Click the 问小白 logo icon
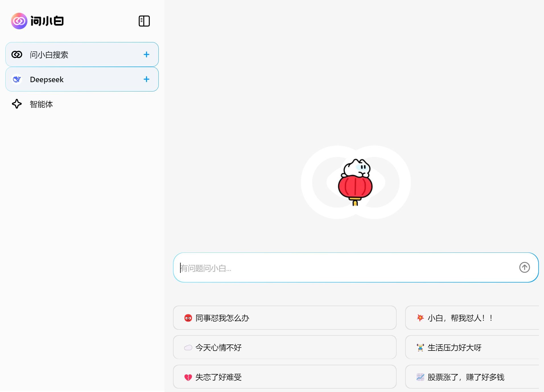The height and width of the screenshot is (392, 544). pyautogui.click(x=19, y=21)
